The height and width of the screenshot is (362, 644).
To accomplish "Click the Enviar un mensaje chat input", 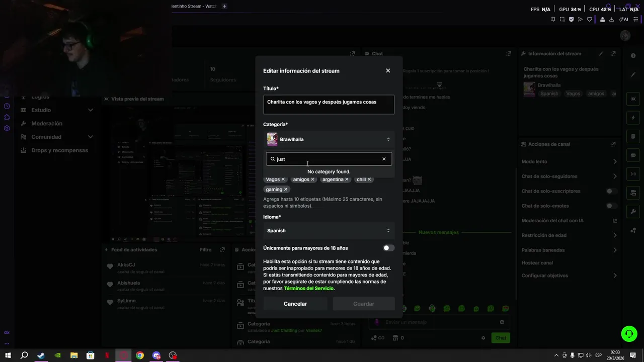I will [x=439, y=322].
